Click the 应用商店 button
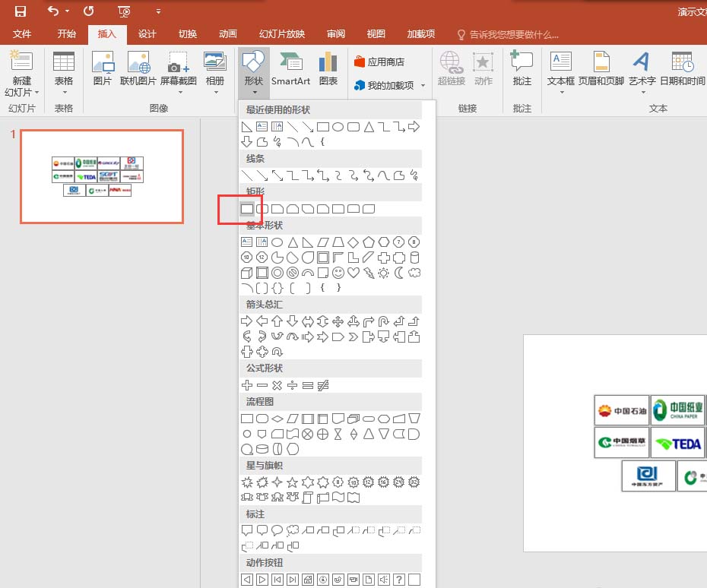The height and width of the screenshot is (588, 707). 379,62
